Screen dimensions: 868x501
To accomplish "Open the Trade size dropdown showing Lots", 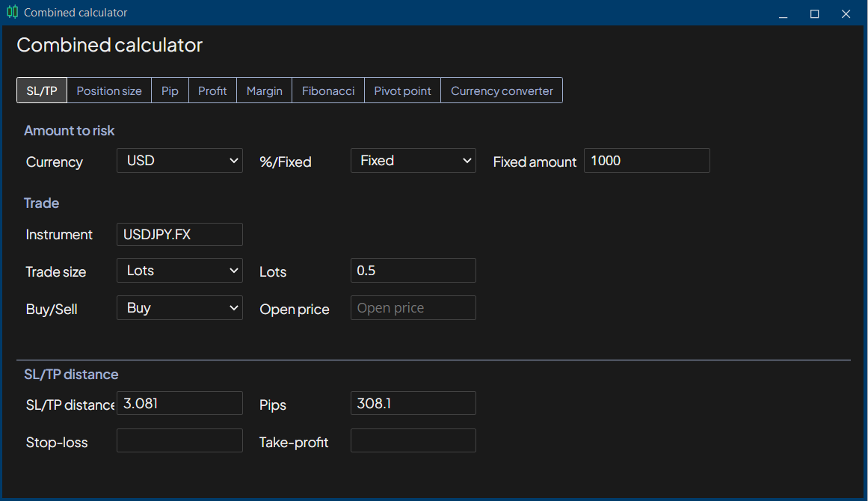I will point(179,270).
